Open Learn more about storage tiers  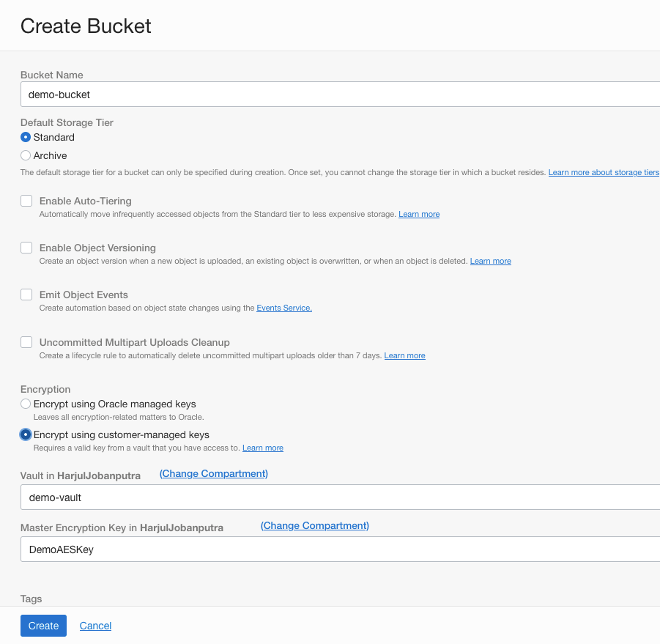604,171
